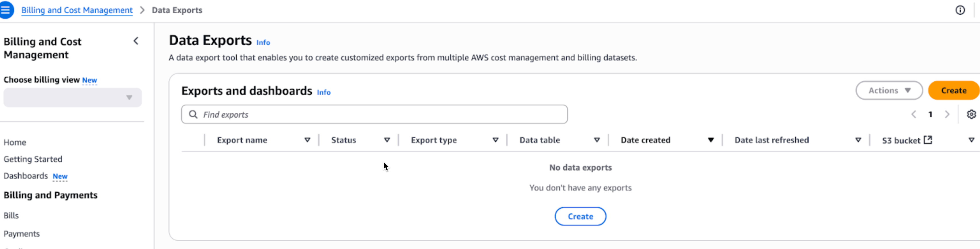980x249 pixels.
Task: Open table preferences gear icon
Action: (971, 114)
